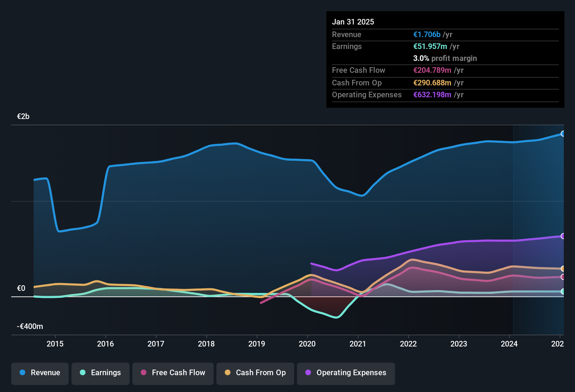Toggle Operating Expenses series display
The width and height of the screenshot is (575, 392).
[x=346, y=373]
